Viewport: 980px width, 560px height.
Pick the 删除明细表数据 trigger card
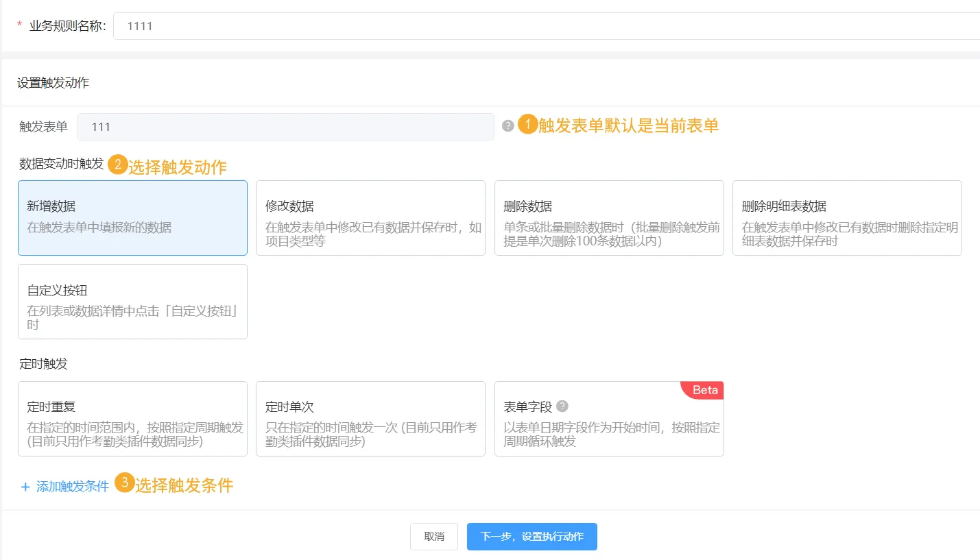847,218
